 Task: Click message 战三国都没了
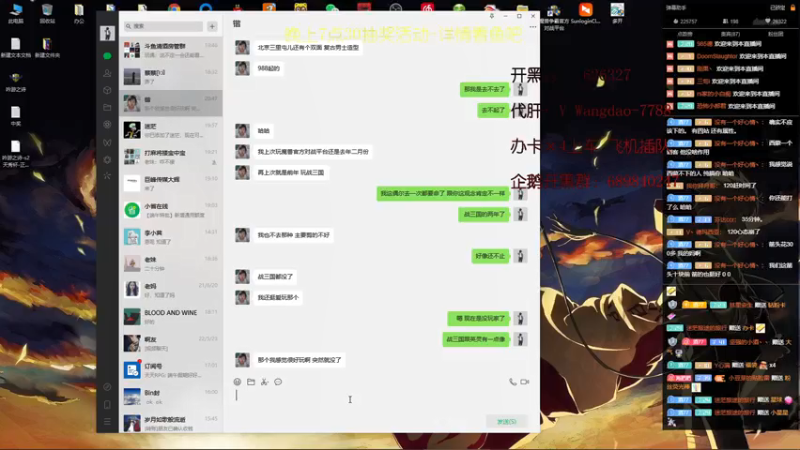coord(275,277)
